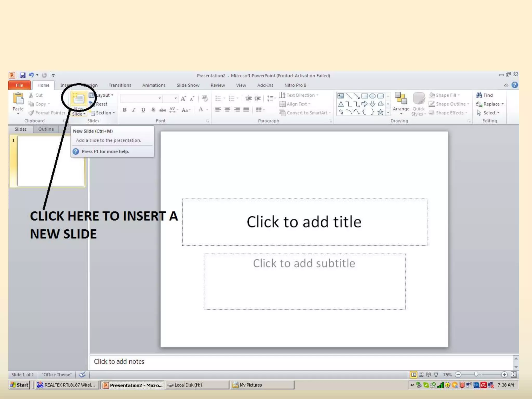Open PowerPoint Help question mark icon
The height and width of the screenshot is (399, 532).
pyautogui.click(x=515, y=85)
